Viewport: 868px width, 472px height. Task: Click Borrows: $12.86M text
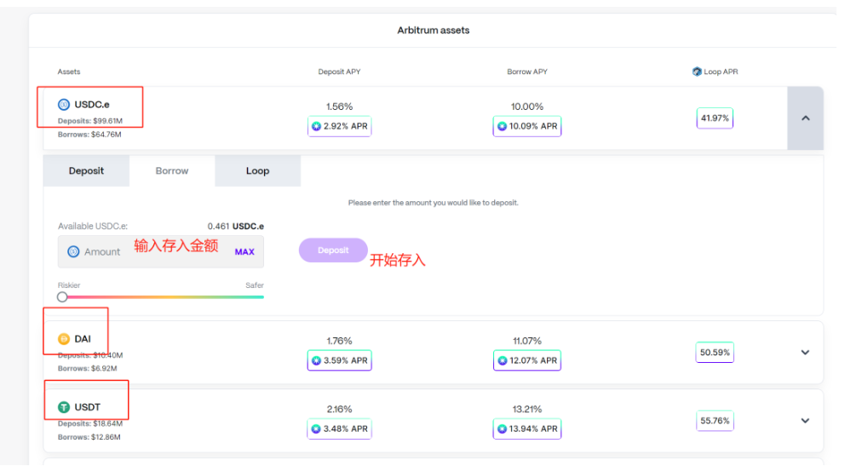point(89,437)
